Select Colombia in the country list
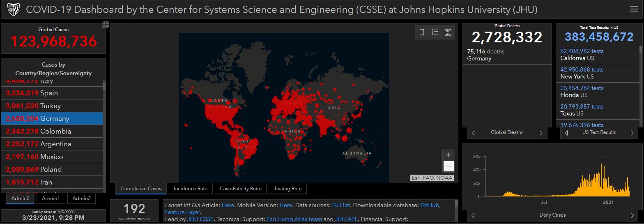644x224 pixels. pos(52,131)
